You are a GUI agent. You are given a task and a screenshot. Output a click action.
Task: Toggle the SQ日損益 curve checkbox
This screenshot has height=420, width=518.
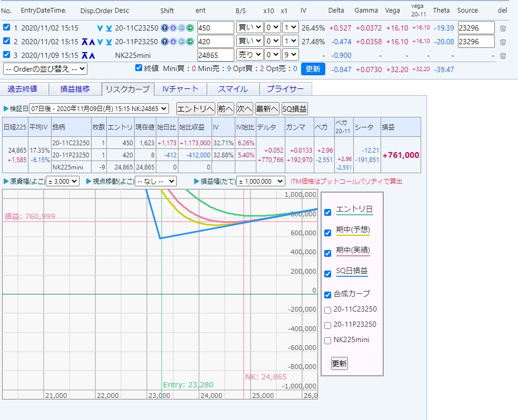tap(328, 274)
